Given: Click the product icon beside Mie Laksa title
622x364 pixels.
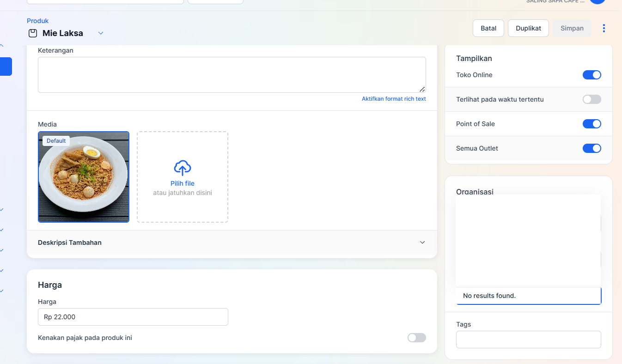Looking at the screenshot, I should click(33, 33).
